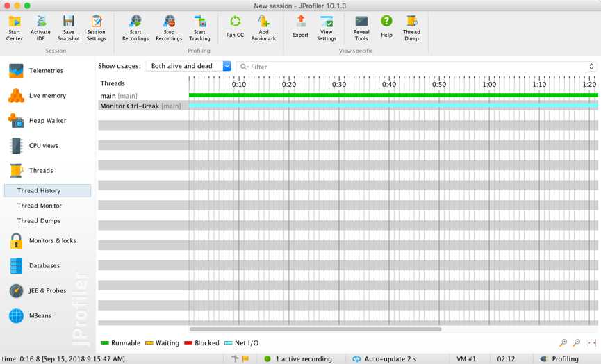Click the flag bookmark status icon
Viewport: 601px width, 364px height.
tap(246, 358)
